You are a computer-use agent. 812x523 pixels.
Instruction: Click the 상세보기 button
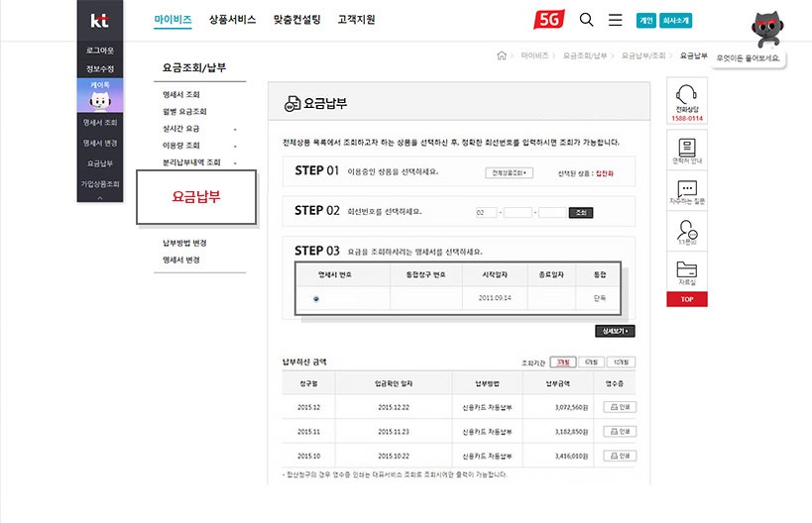pyautogui.click(x=615, y=331)
